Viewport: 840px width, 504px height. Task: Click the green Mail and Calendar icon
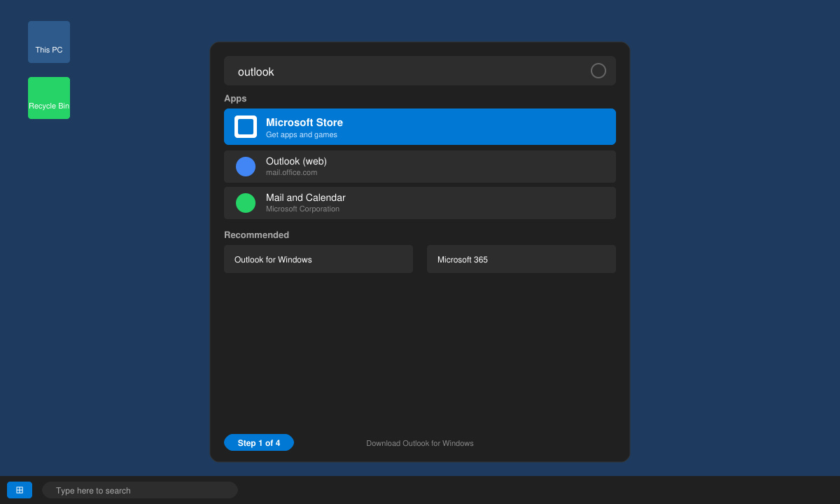(x=246, y=203)
